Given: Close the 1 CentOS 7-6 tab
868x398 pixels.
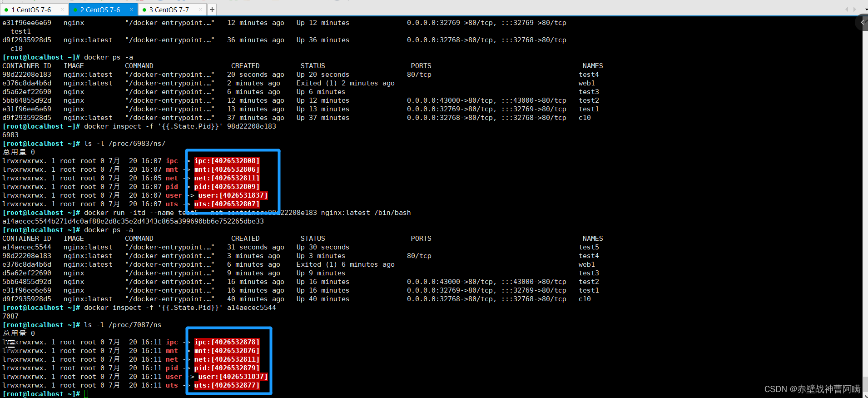Looking at the screenshot, I should pos(62,10).
